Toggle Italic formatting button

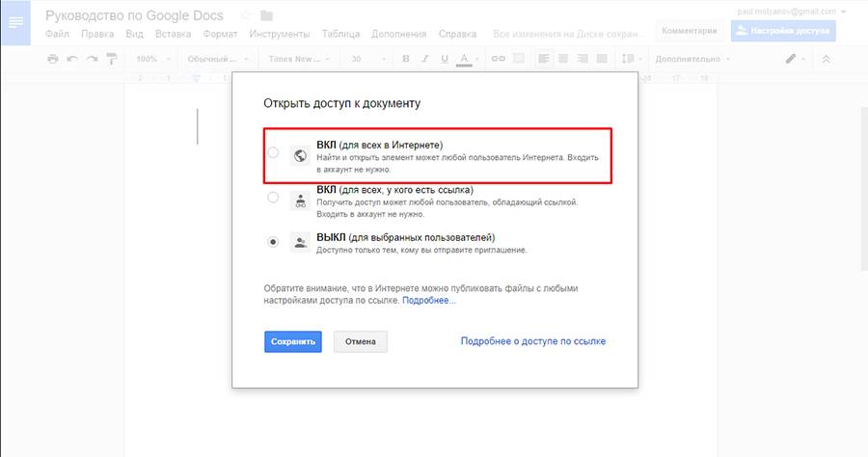(x=425, y=59)
